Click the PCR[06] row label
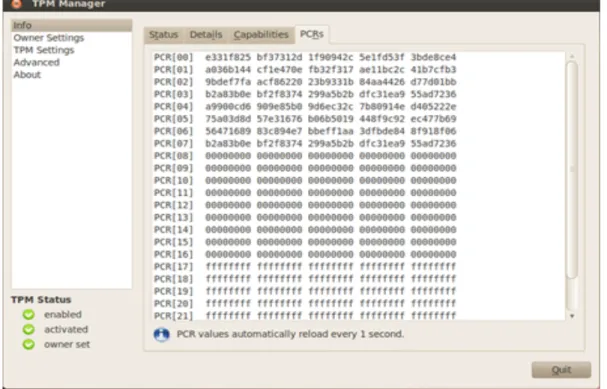The height and width of the screenshot is (389, 607). [173, 131]
